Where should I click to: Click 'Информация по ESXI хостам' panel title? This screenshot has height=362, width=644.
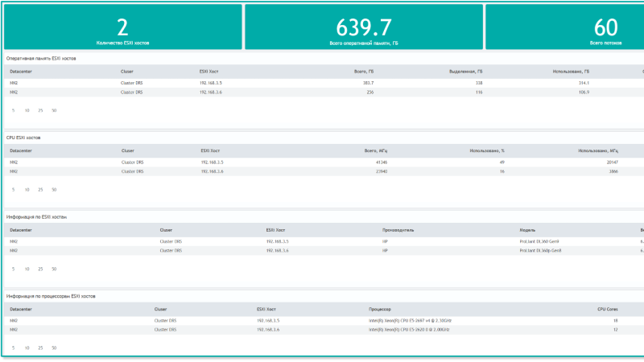(x=36, y=217)
